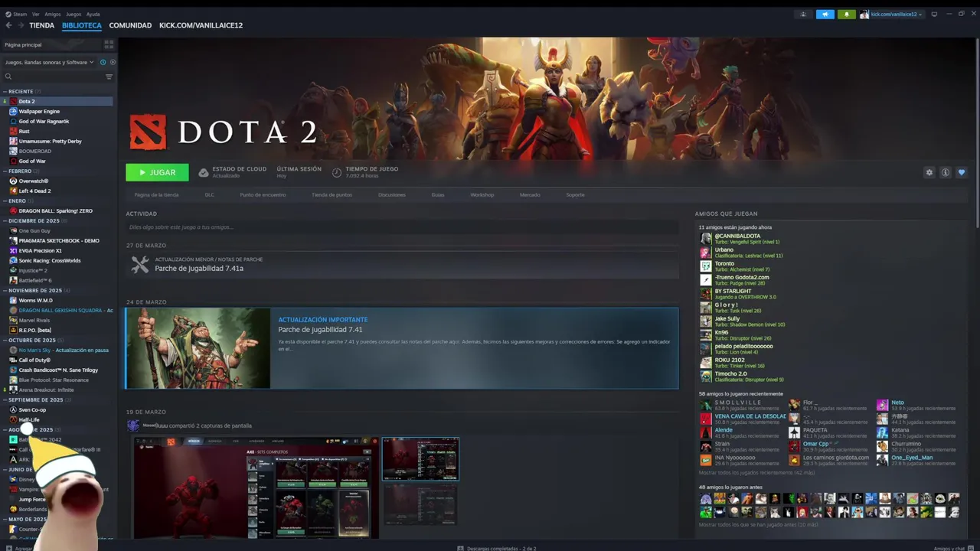This screenshot has width=980, height=551.
Task: Open the Amigos menu
Action: click(x=53, y=14)
